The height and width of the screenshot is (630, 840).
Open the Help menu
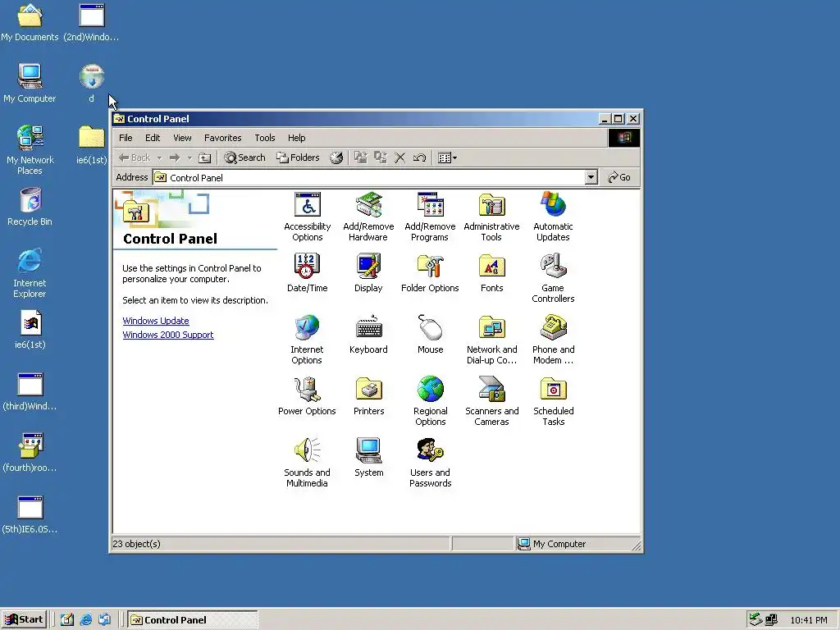pyautogui.click(x=296, y=138)
